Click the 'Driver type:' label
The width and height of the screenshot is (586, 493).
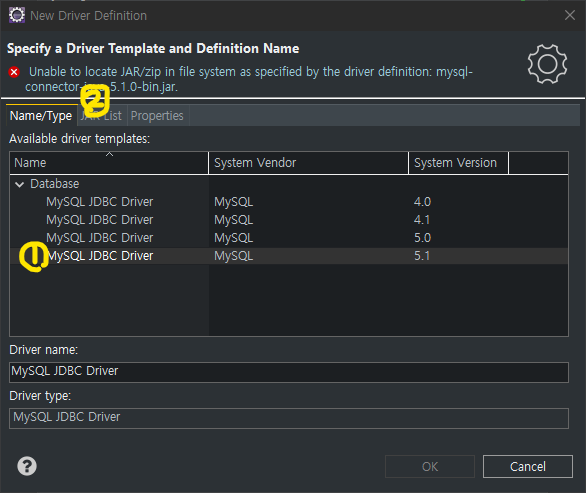pos(40,396)
